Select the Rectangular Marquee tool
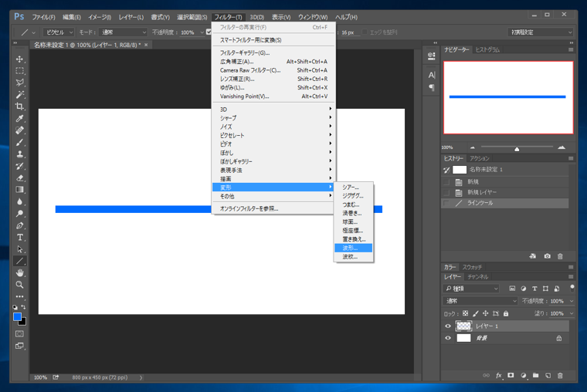Viewport: 587px width, 392px height. [20, 71]
